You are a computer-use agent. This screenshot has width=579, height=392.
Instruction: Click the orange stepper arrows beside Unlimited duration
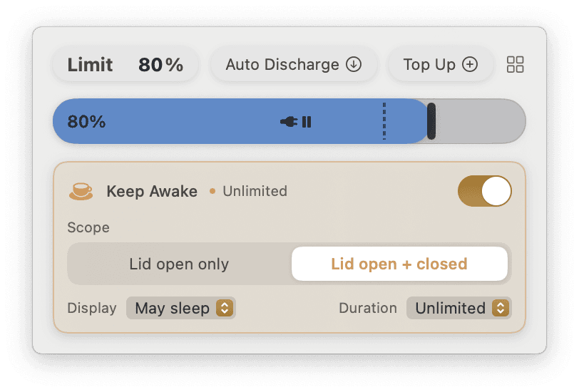pos(501,308)
